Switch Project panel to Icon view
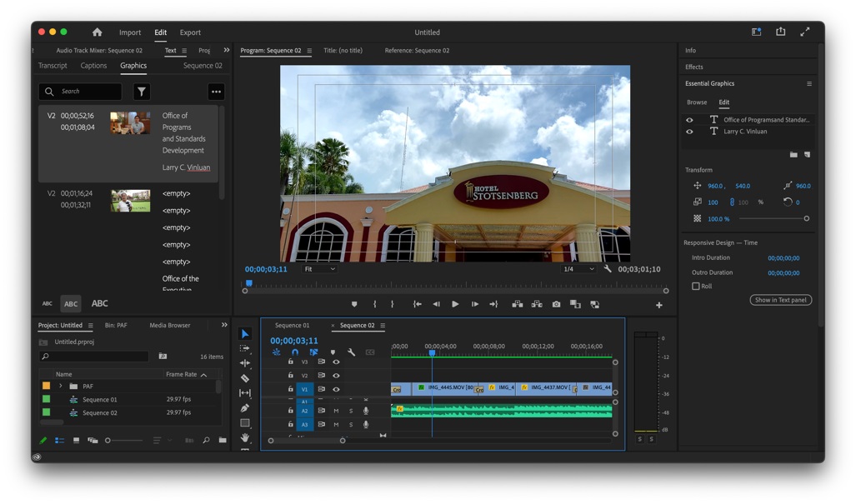Image resolution: width=856 pixels, height=504 pixels. point(77,440)
